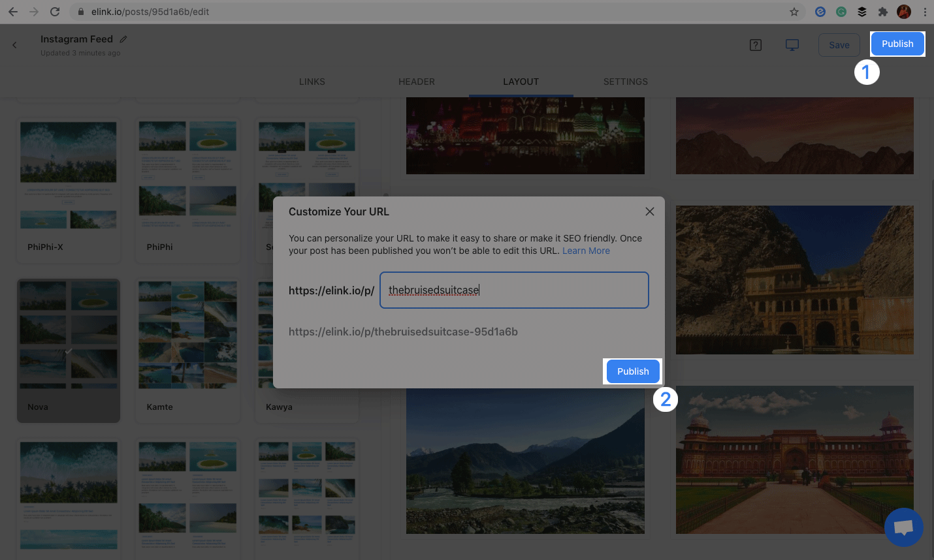
Task: Open the Grammarly extension icon
Action: click(841, 12)
